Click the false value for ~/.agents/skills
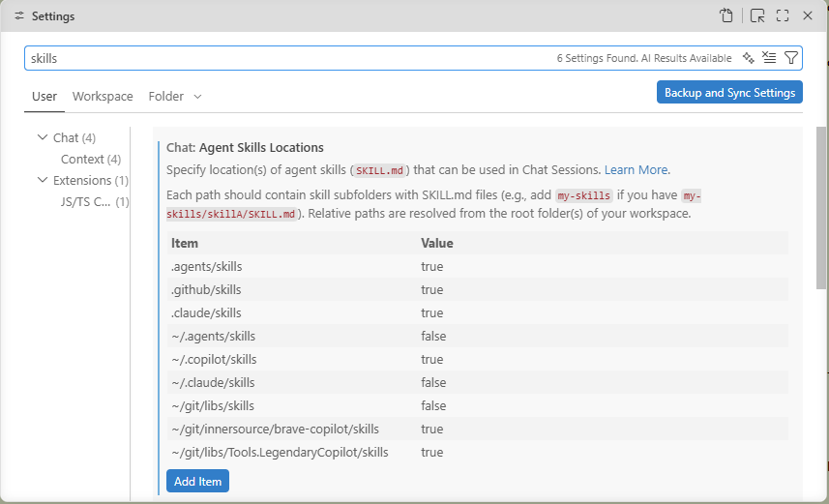The image size is (829, 504). (433, 337)
